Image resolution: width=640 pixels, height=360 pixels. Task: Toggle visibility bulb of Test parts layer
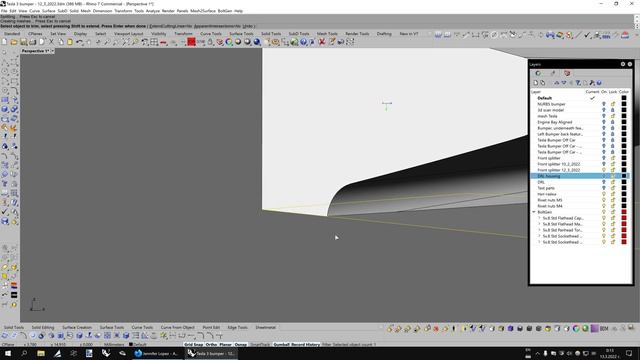click(x=604, y=188)
